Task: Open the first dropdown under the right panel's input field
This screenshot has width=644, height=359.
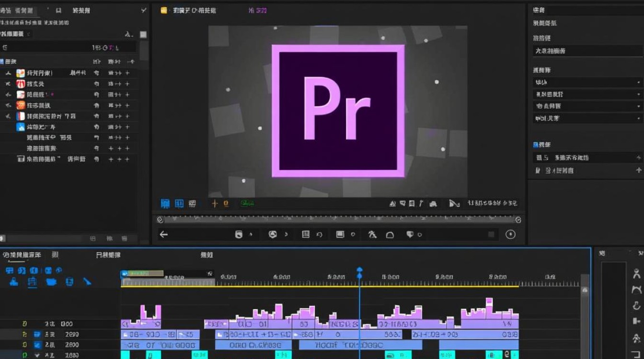Action: tap(588, 82)
